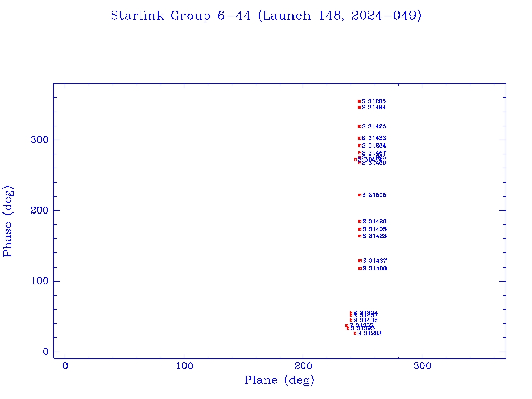Click the 300 tick label on Plane axis
This screenshot has width=532, height=399.
click(422, 366)
